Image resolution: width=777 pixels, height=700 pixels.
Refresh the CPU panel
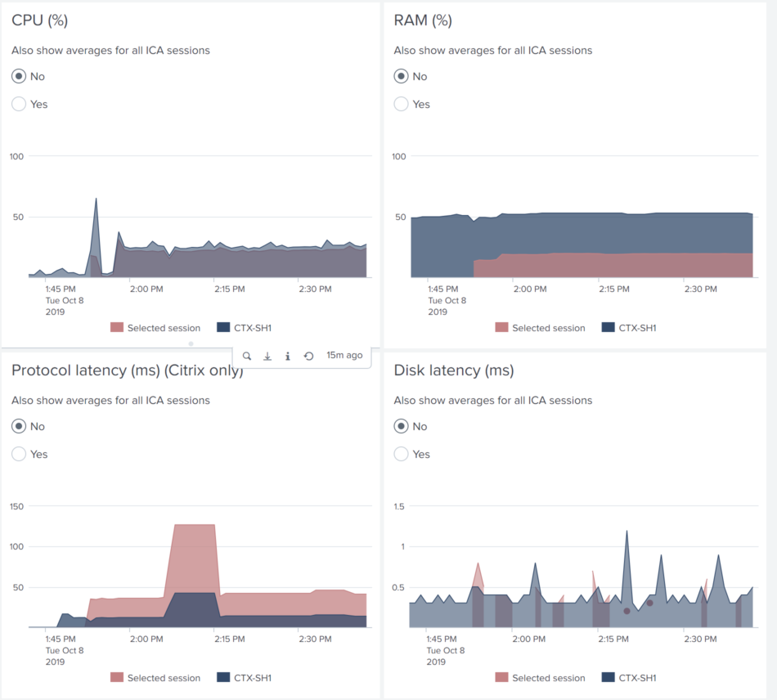pos(308,357)
